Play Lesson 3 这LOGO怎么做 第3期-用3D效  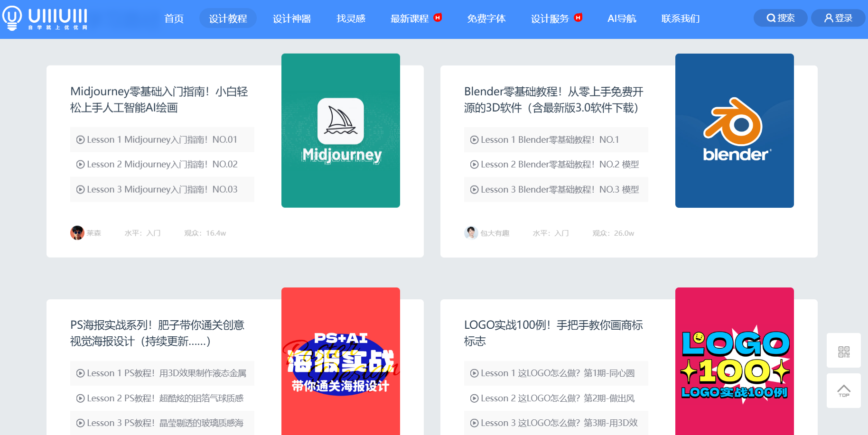(x=556, y=423)
